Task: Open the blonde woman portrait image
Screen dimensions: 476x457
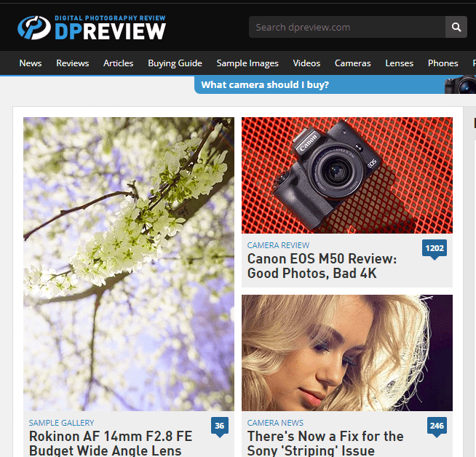Action: point(347,353)
